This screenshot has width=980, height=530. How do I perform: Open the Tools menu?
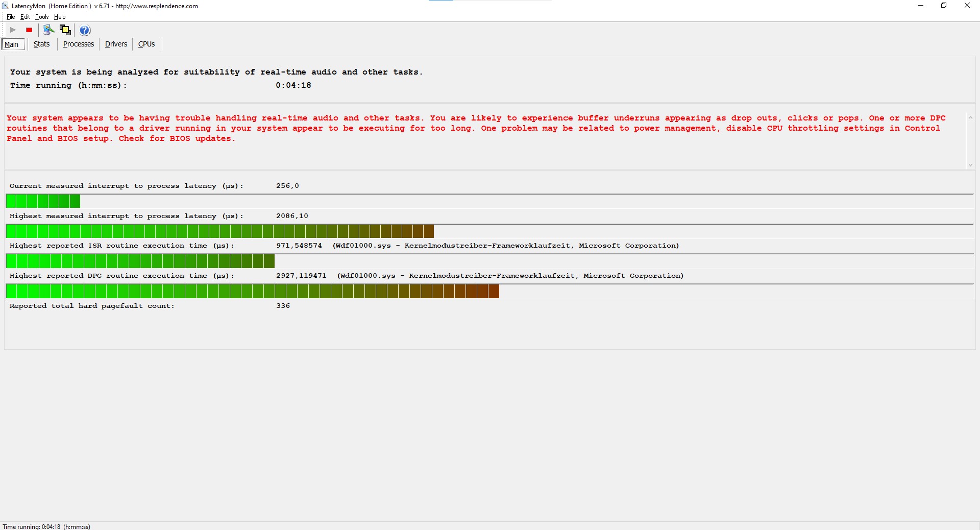coord(42,17)
